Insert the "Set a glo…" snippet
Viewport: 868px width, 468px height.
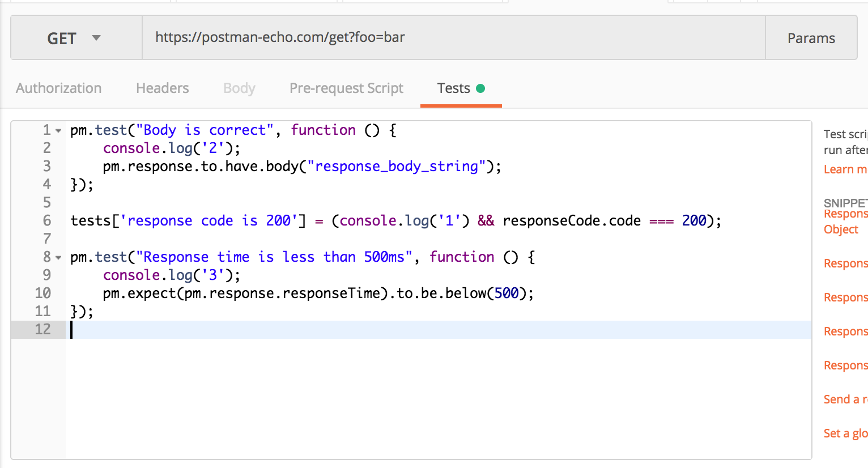845,433
